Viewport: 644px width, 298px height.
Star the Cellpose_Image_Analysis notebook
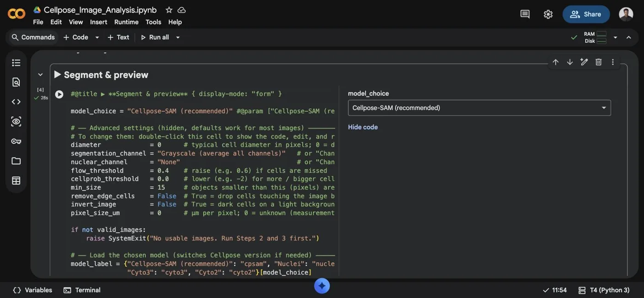(x=169, y=10)
